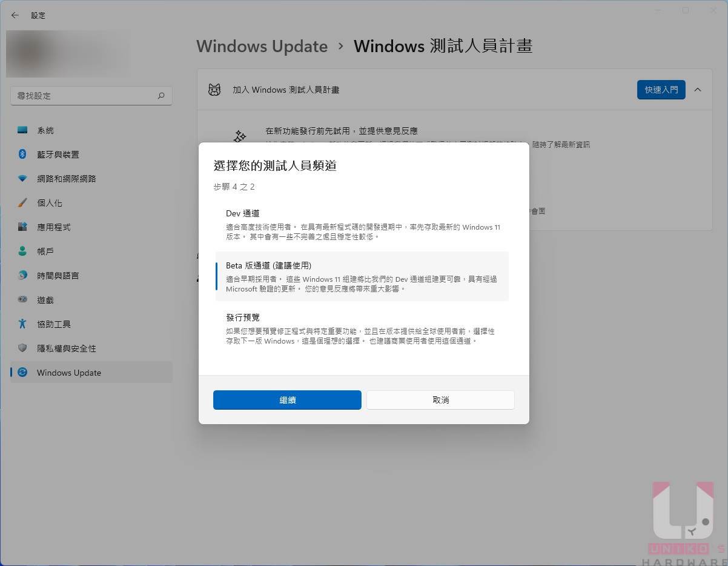Collapse the 加入 Windows 測試人員計畫 section

click(698, 90)
